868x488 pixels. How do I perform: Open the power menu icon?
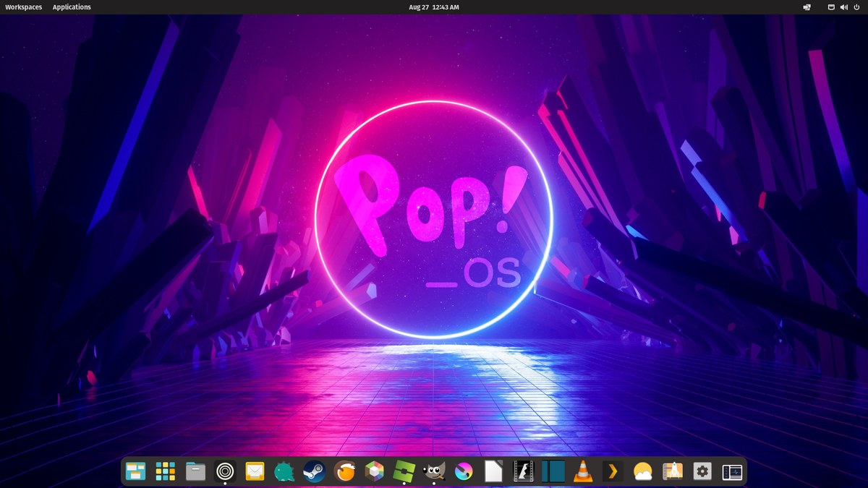tap(856, 7)
